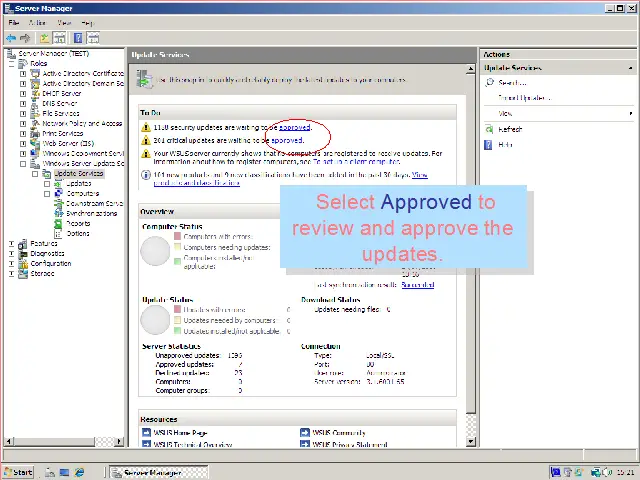The height and width of the screenshot is (480, 640).
Task: Click the Computers needing updates yellow swatch
Action: tap(177, 247)
